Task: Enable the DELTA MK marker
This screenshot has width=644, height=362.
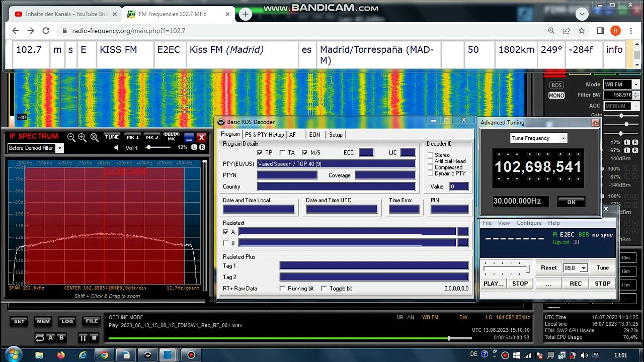Action: 172,137
